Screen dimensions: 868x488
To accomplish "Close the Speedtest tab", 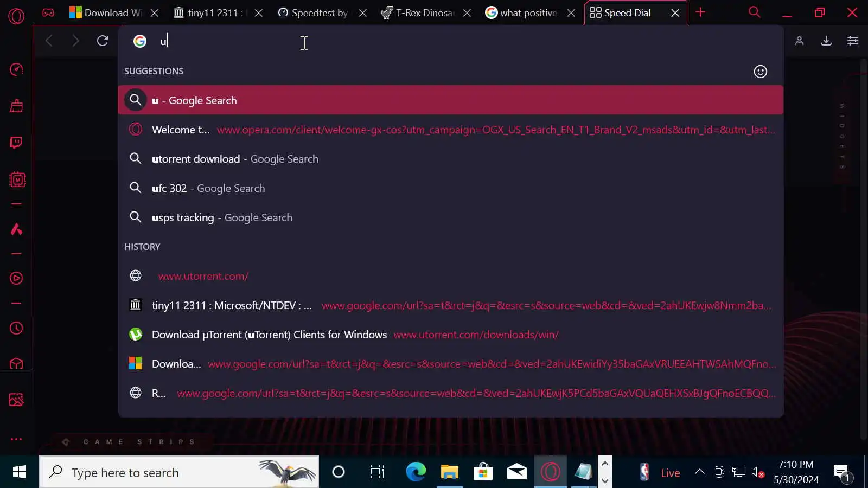I will click(x=363, y=13).
